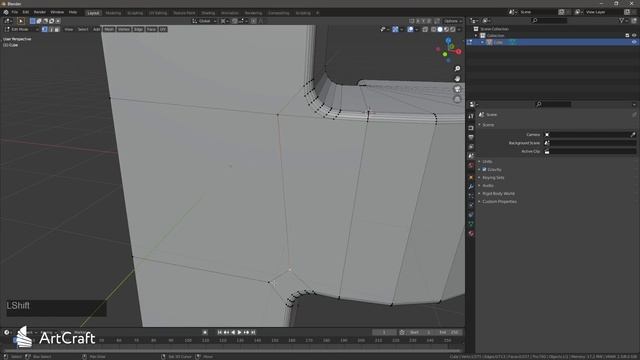Collapse the Scene panel header
Image resolution: width=640 pixels, height=360 pixels.
click(488, 125)
